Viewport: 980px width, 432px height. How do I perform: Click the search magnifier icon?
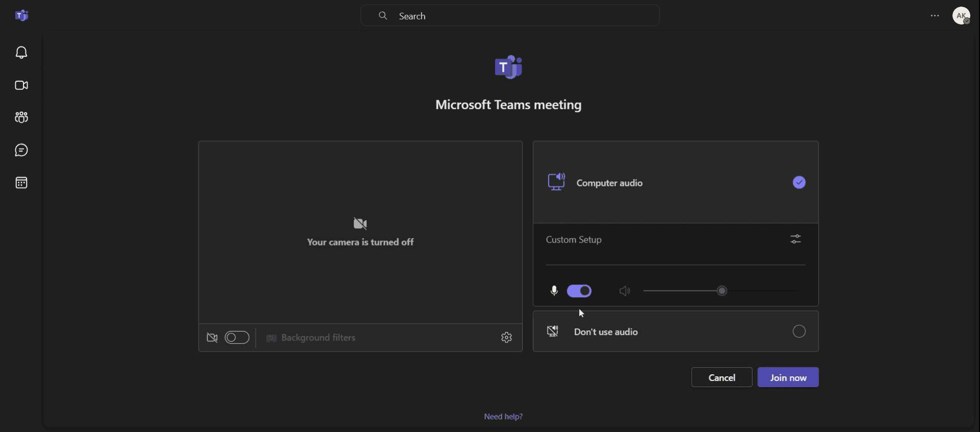(x=383, y=16)
